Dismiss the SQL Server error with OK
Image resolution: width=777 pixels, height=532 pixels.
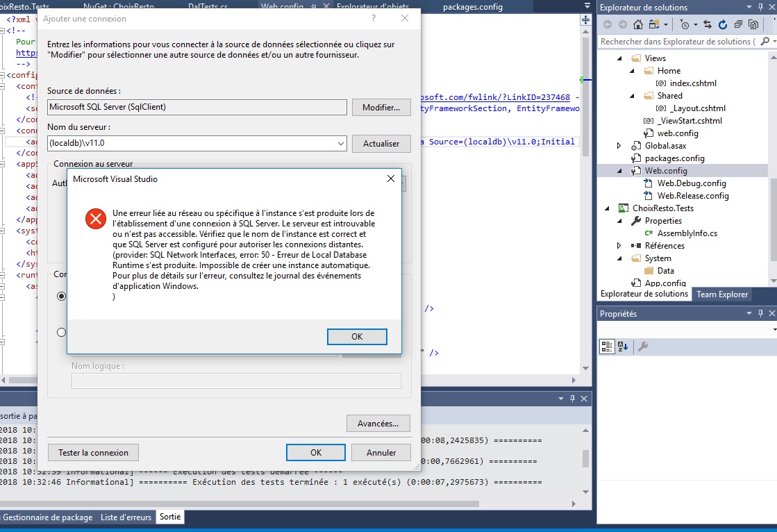(x=357, y=336)
